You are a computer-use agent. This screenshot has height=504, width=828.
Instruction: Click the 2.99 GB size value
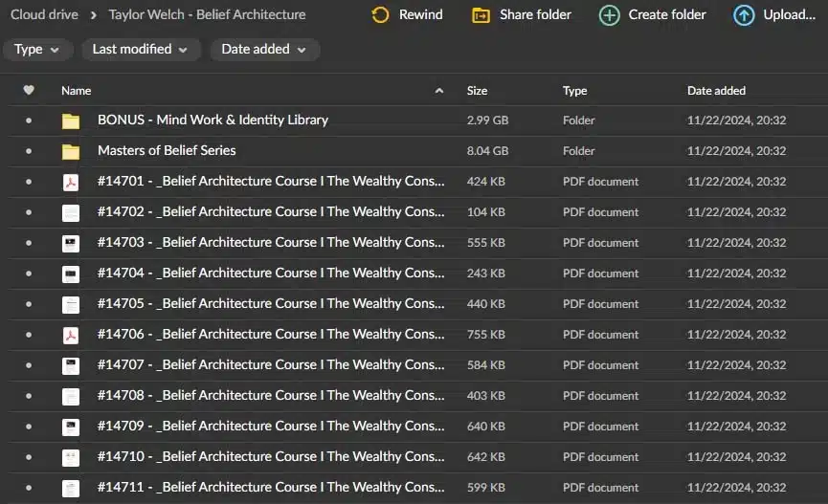point(487,121)
